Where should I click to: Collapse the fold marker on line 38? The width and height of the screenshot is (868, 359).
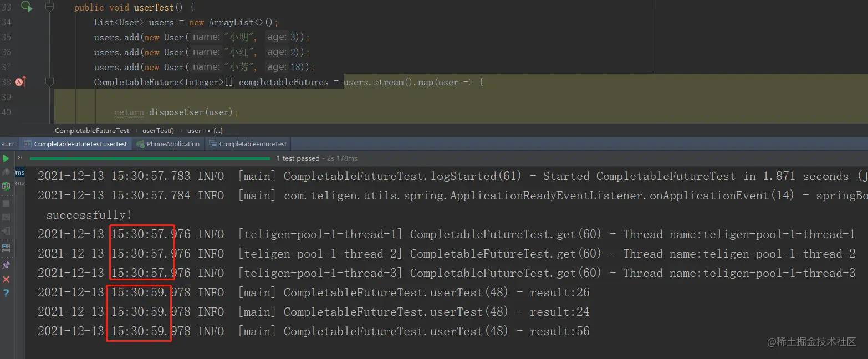pyautogui.click(x=49, y=82)
